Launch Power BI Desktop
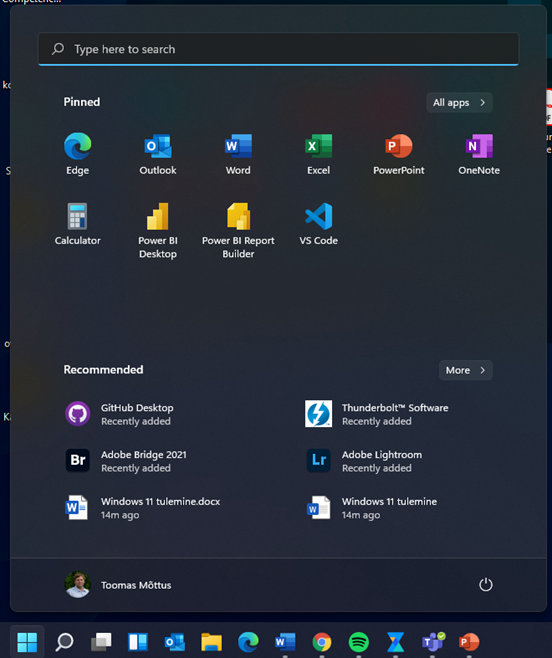 (x=158, y=231)
